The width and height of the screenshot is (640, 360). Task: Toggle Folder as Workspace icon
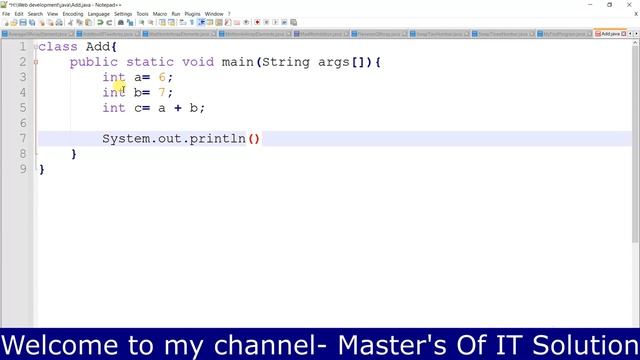(236, 22)
